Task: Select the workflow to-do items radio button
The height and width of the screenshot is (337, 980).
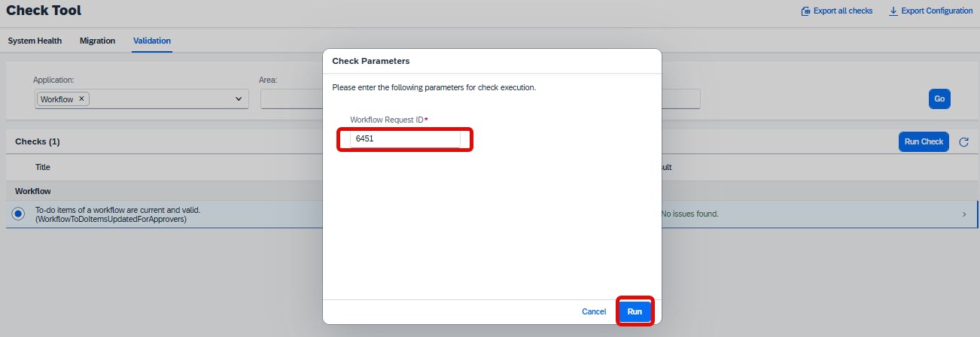Action: (18, 214)
